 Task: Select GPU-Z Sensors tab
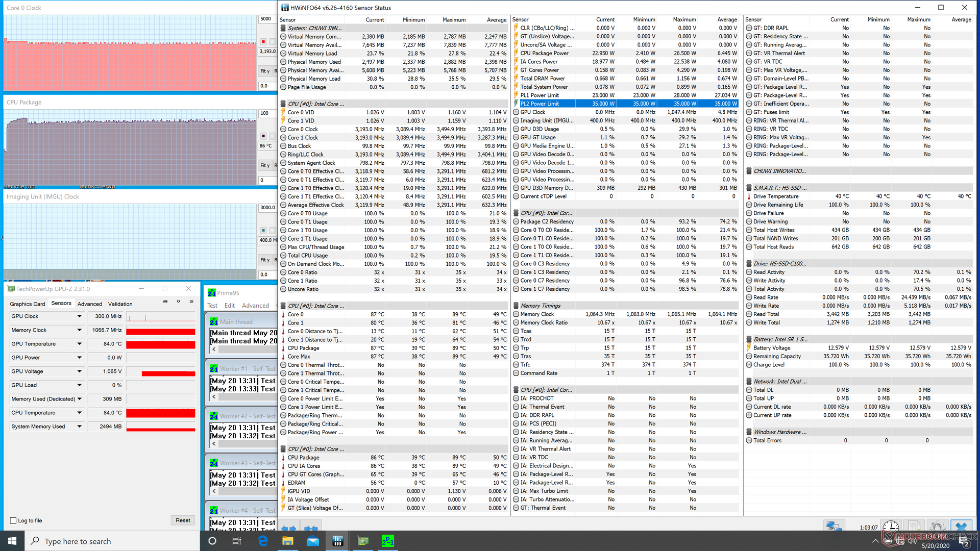pyautogui.click(x=61, y=303)
